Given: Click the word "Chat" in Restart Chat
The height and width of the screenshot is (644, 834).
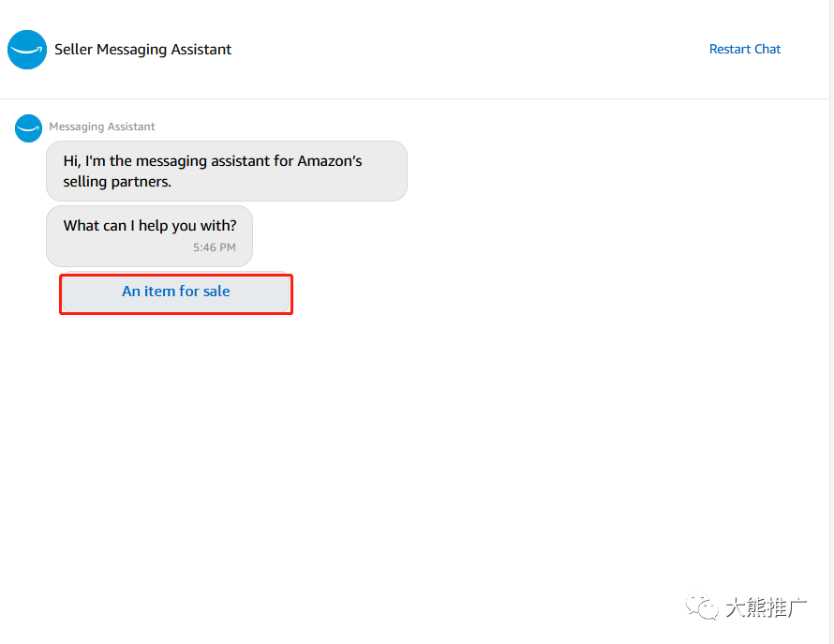Looking at the screenshot, I should point(767,50).
